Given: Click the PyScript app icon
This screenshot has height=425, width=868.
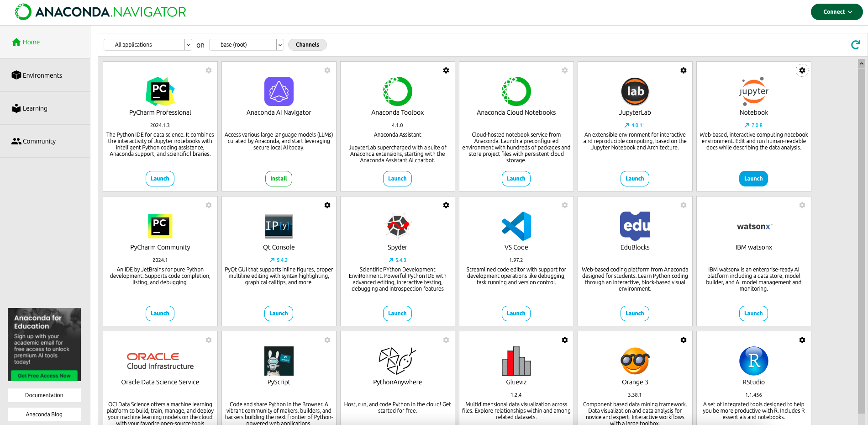Looking at the screenshot, I should 279,361.
